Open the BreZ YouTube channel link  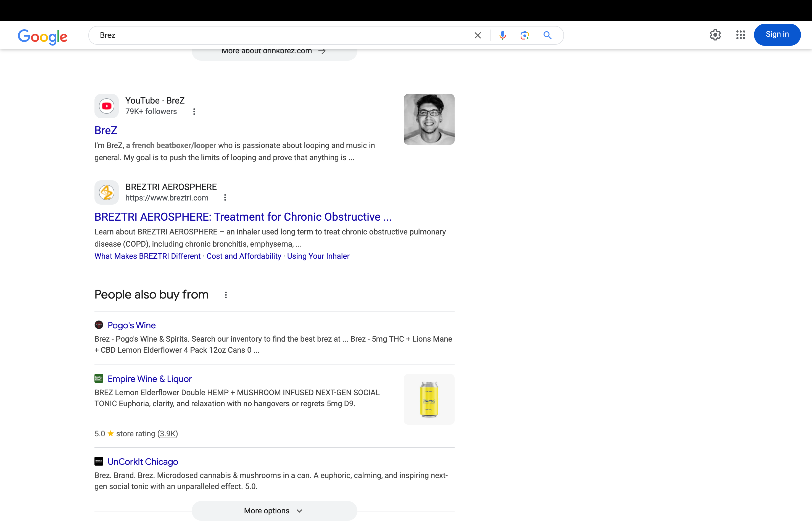[x=106, y=131]
